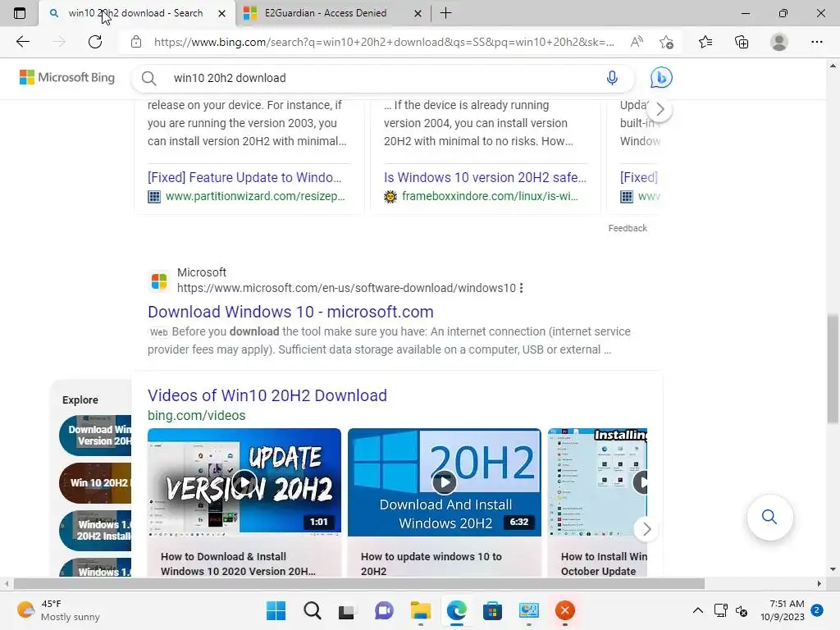The height and width of the screenshot is (630, 840).
Task: Click the horizontal scrollbar thumb
Action: coord(359,583)
